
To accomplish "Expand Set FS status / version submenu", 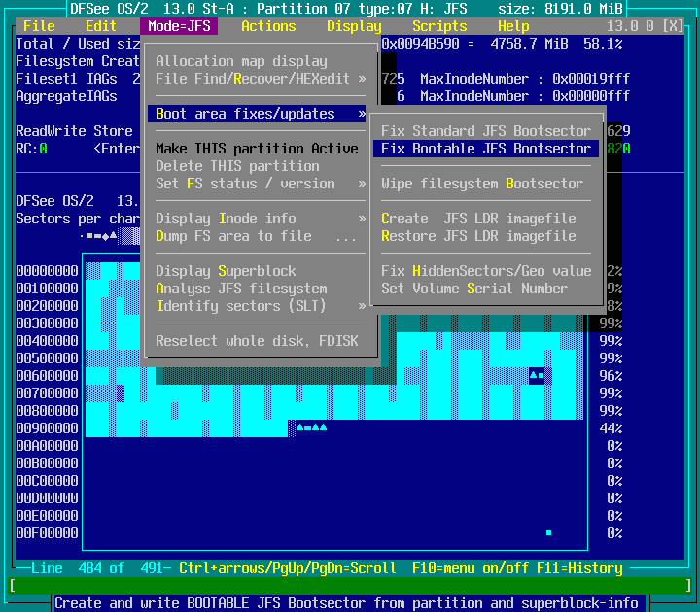I will 260,184.
